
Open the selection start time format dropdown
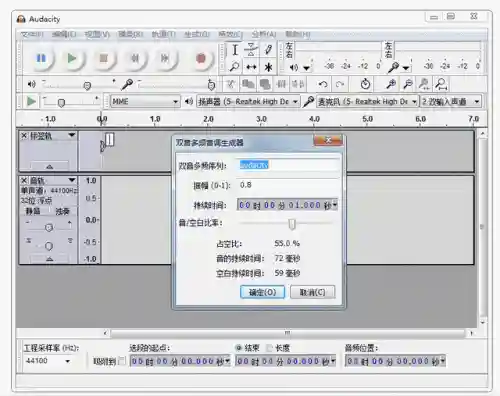tap(227, 361)
